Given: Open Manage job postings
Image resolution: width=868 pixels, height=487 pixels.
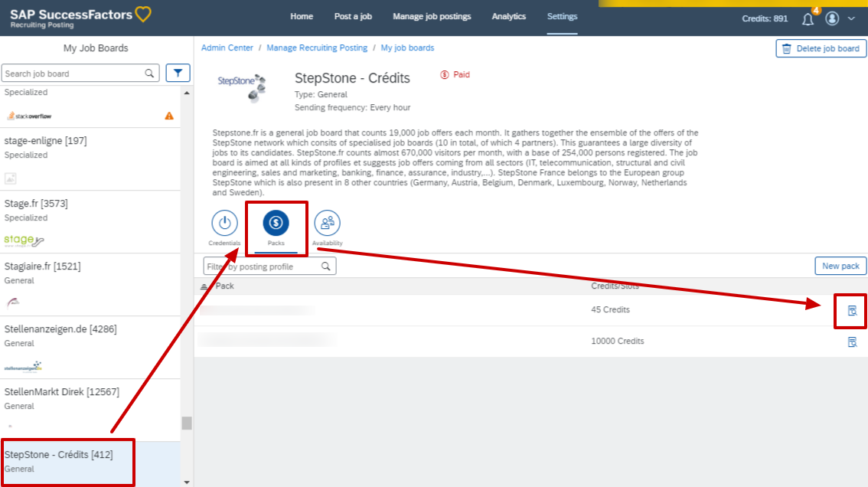Looking at the screenshot, I should (x=432, y=17).
